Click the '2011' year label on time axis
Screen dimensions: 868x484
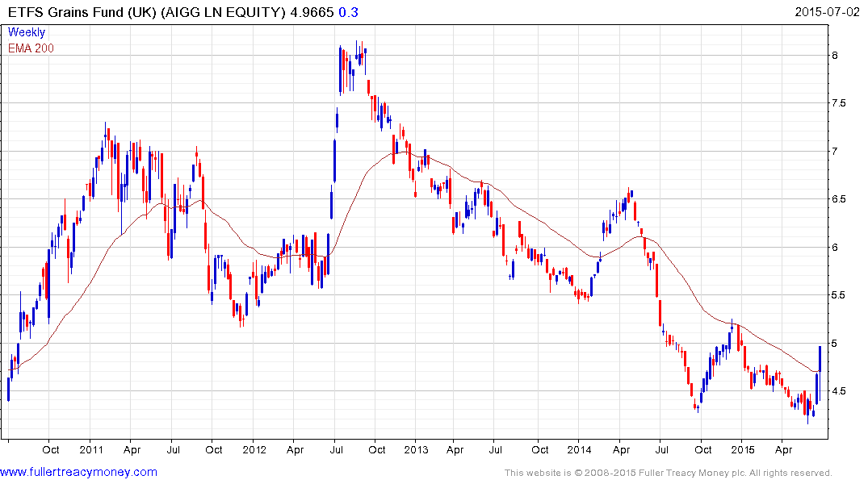(x=91, y=449)
